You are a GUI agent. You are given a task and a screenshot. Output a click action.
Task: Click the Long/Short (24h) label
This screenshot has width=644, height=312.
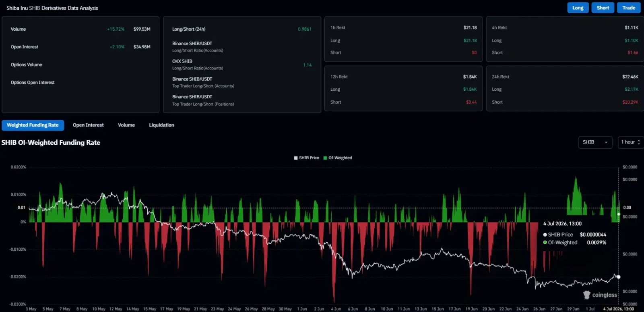[x=189, y=29]
